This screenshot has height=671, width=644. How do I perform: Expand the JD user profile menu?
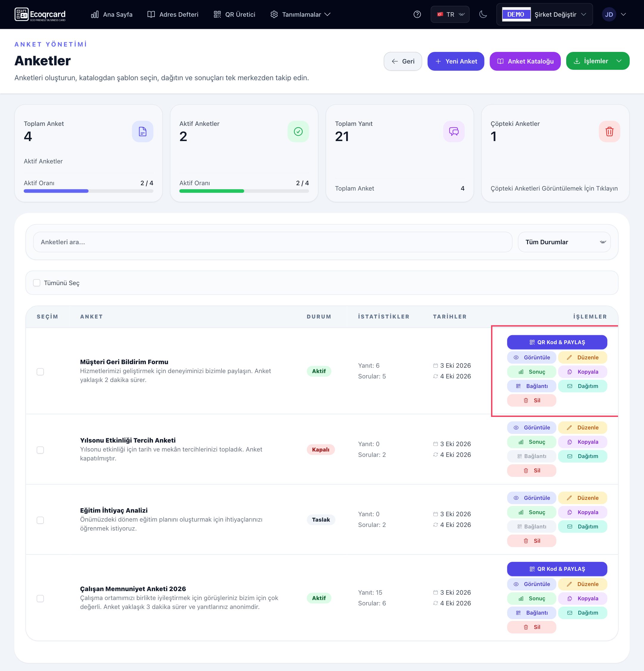614,14
